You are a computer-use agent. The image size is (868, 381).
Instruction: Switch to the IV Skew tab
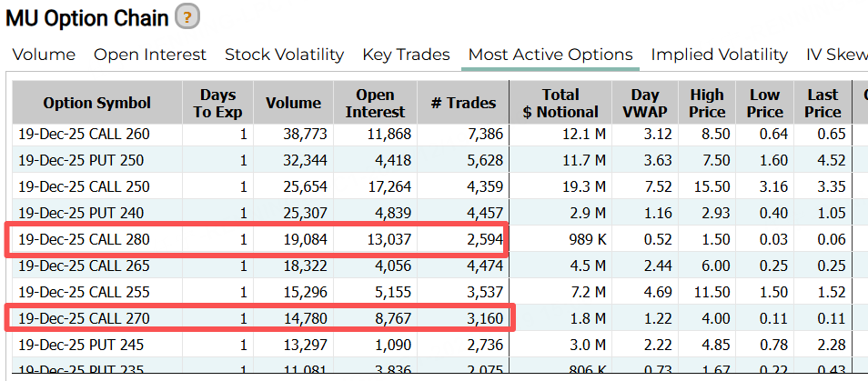[x=836, y=55]
